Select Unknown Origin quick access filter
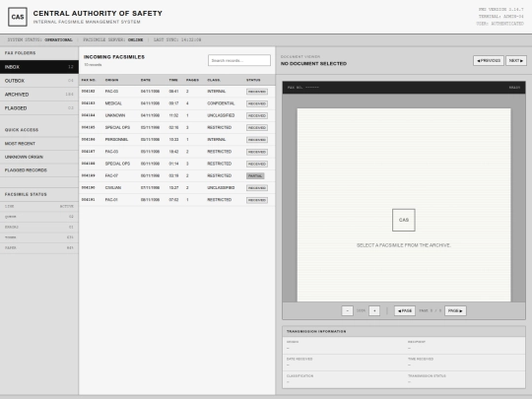Screen dimensions: 532x399 tap(39, 157)
